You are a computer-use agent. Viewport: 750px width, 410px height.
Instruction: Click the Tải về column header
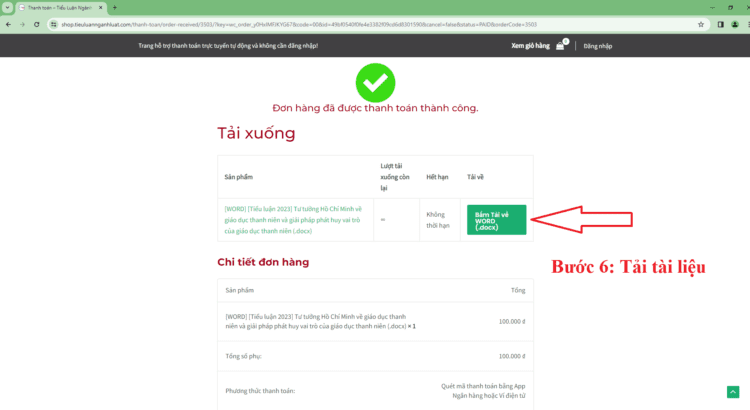475,177
